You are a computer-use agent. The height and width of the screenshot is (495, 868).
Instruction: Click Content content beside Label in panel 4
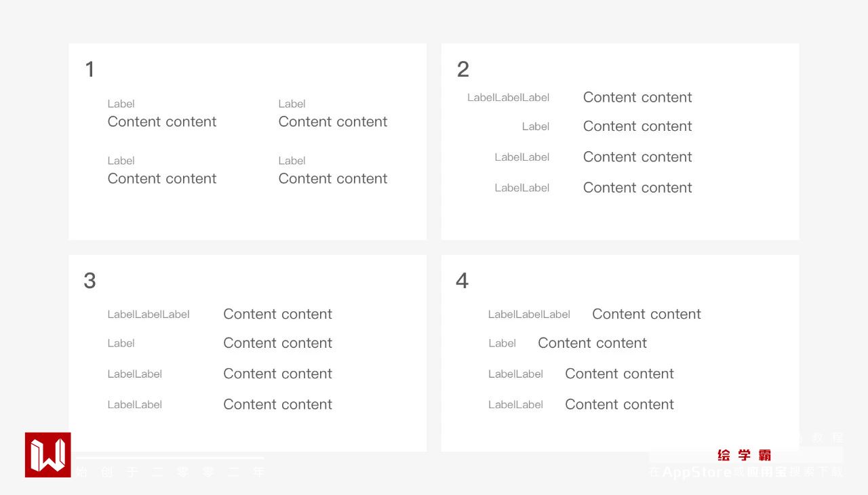point(592,343)
